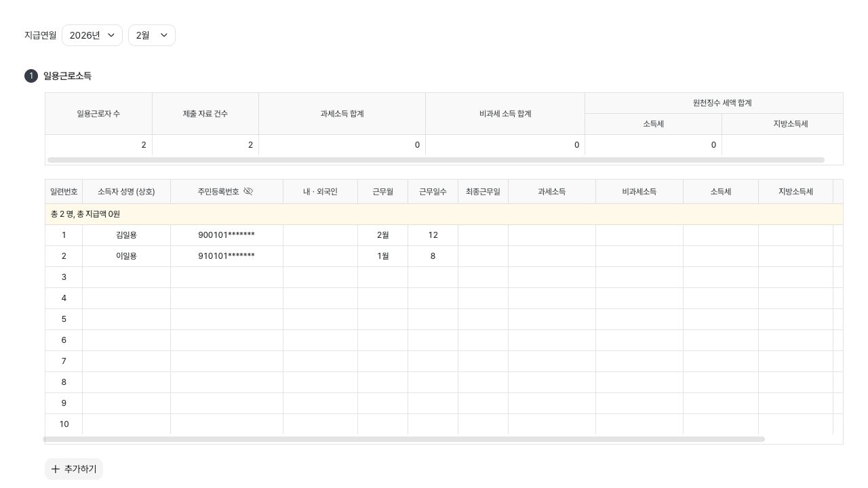Click resident number 910101*******
Viewport: 868px width, 488px height.
pyautogui.click(x=226, y=256)
